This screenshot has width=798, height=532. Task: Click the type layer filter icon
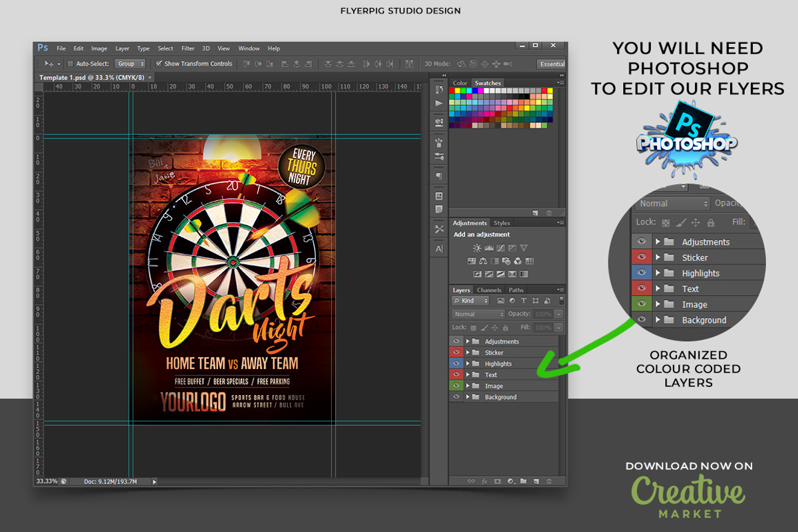pyautogui.click(x=523, y=301)
